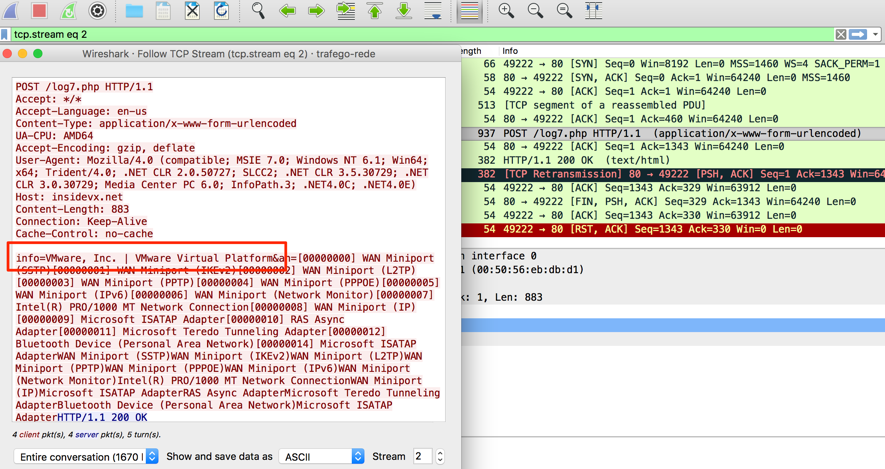
Task: Reload the capture file
Action: point(221,10)
